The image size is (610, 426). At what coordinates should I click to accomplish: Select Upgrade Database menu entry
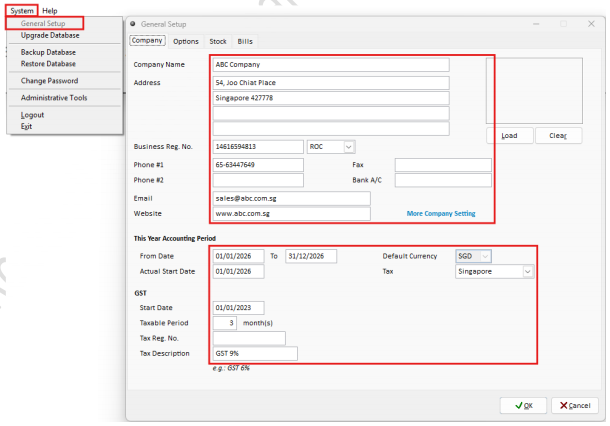coord(50,35)
